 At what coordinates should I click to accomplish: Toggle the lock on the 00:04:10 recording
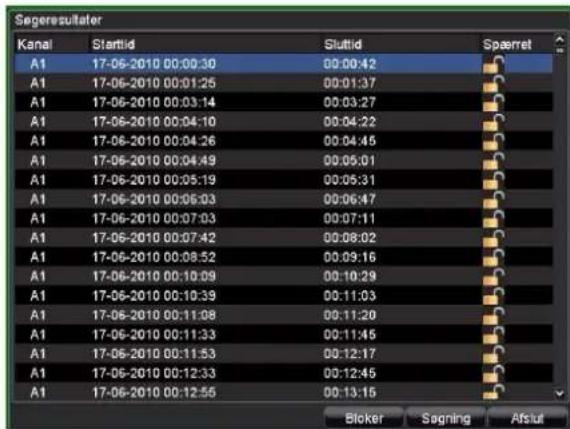click(494, 122)
